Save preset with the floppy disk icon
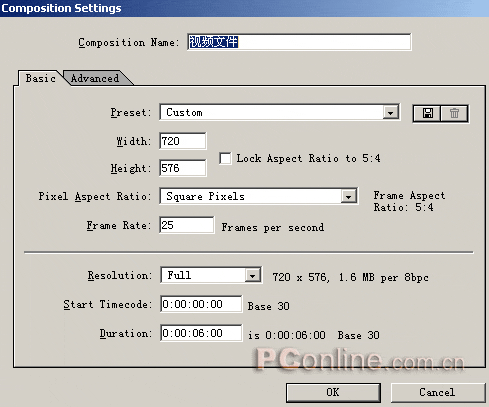This screenshot has width=489, height=407. (427, 113)
